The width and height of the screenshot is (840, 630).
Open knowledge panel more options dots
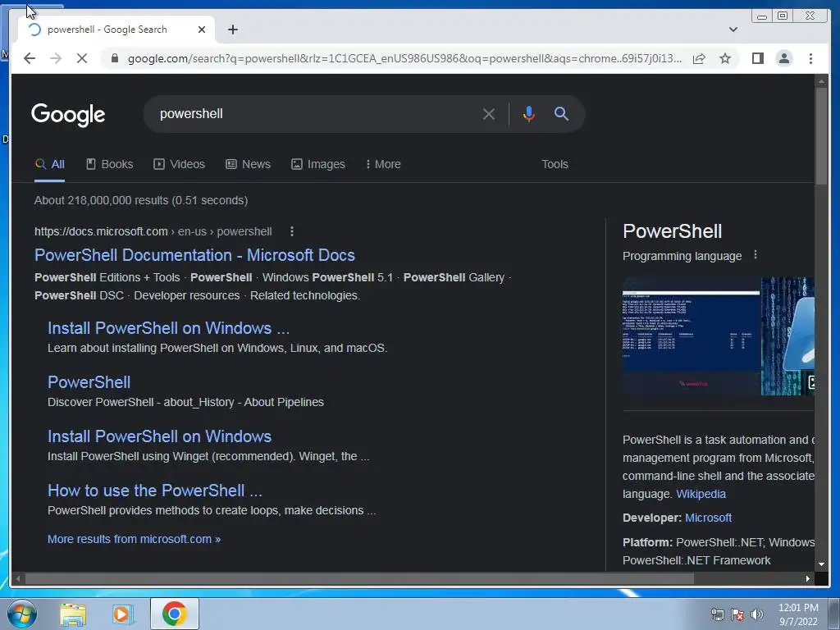pyautogui.click(x=756, y=255)
